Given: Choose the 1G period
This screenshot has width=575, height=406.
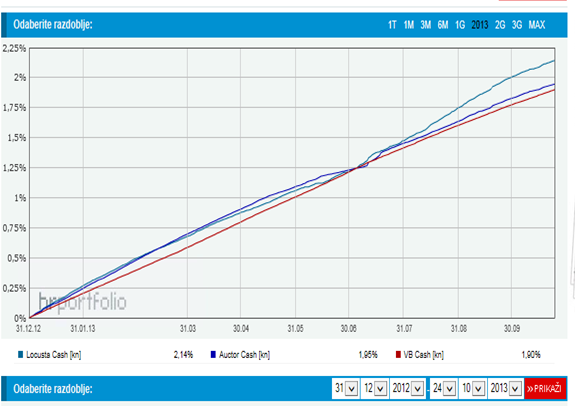Looking at the screenshot, I should tap(460, 25).
